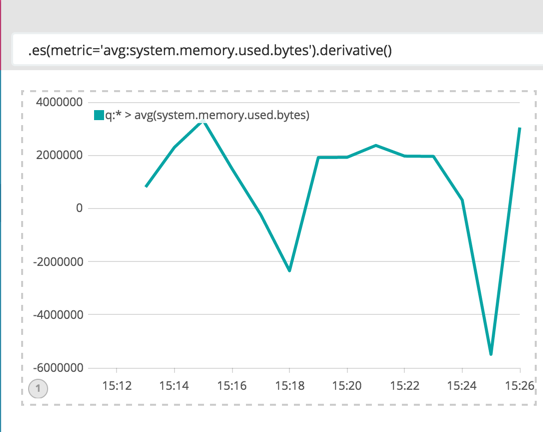Click the 0 y-axis label
Viewport: 543px width, 432px height.
(79, 208)
